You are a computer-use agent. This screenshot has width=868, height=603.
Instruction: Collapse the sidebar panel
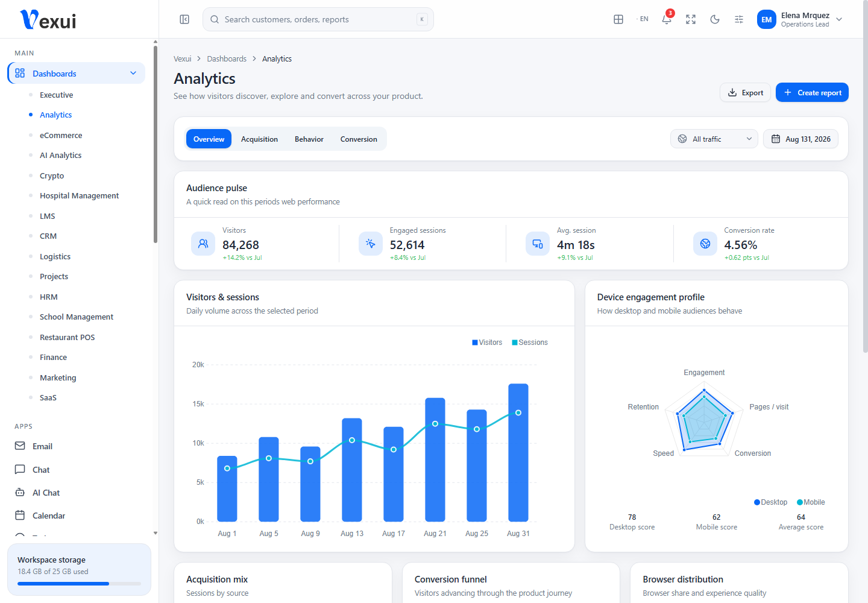pyautogui.click(x=184, y=19)
